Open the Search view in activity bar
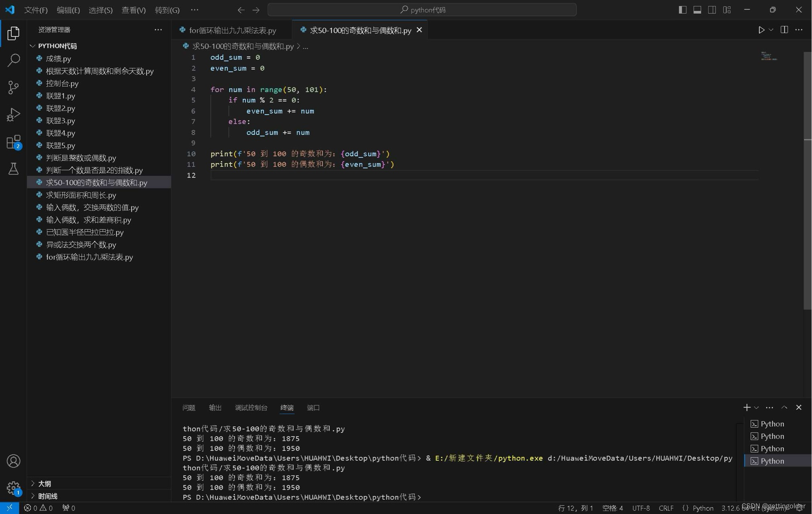This screenshot has width=812, height=514. coord(13,60)
